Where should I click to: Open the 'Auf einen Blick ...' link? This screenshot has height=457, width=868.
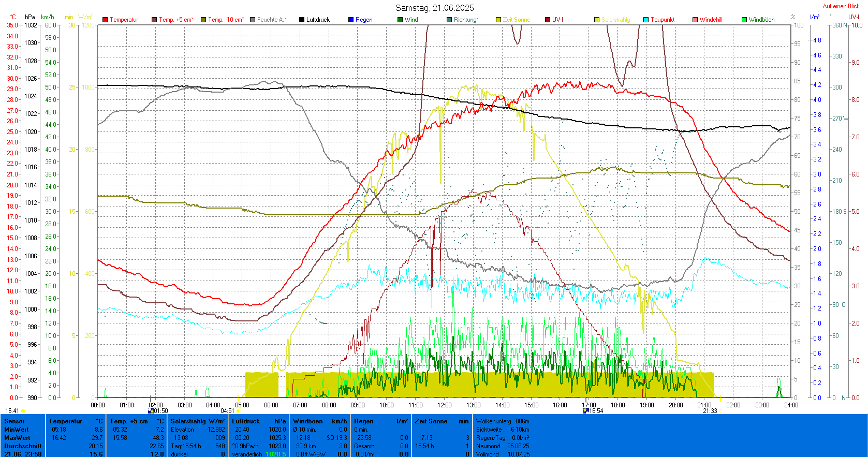coord(843,6)
